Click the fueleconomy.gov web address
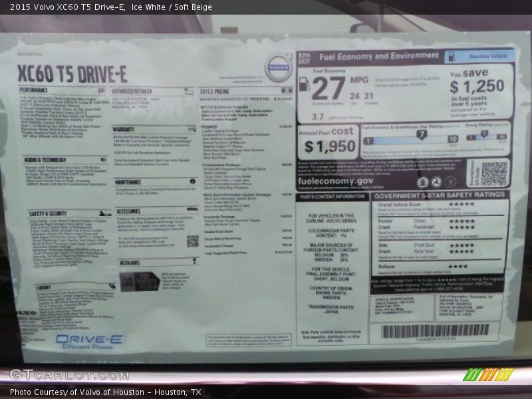The height and width of the screenshot is (399, 532). (x=335, y=181)
